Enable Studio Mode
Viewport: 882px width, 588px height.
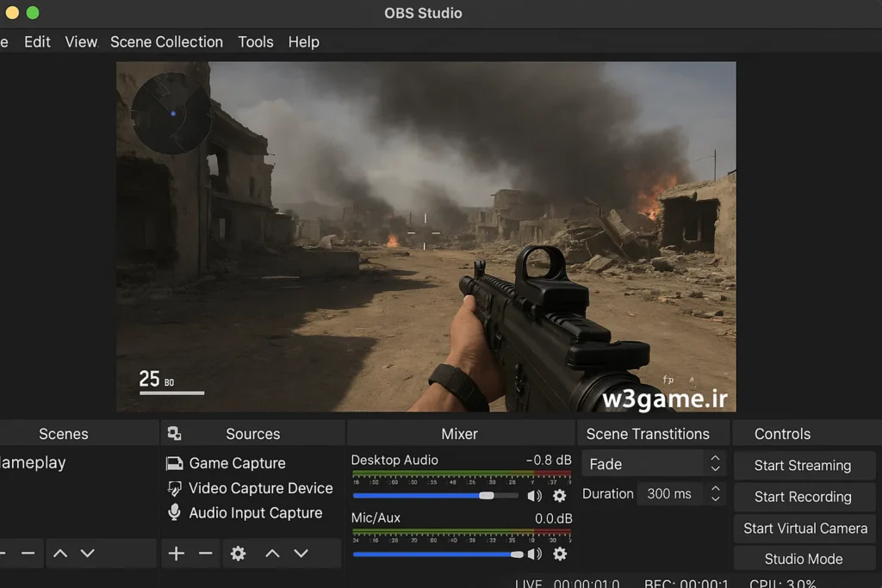click(x=804, y=559)
